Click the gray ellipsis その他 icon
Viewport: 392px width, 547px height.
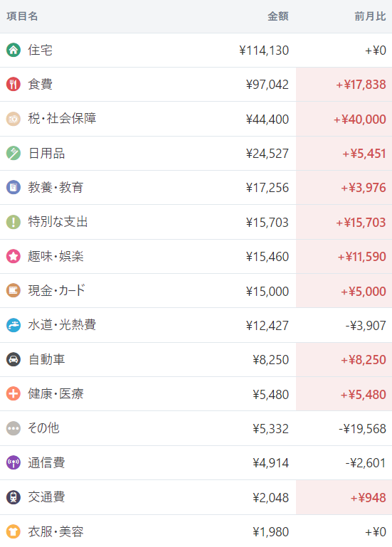point(14,428)
